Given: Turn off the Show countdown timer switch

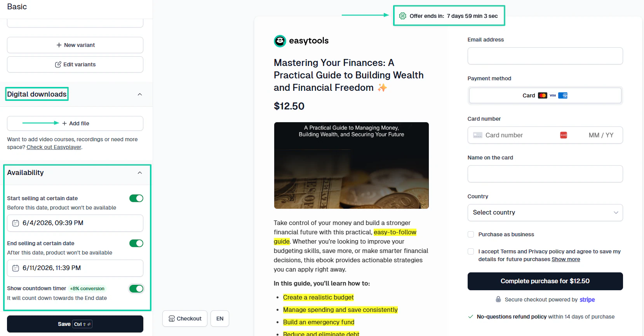Looking at the screenshot, I should (x=136, y=289).
